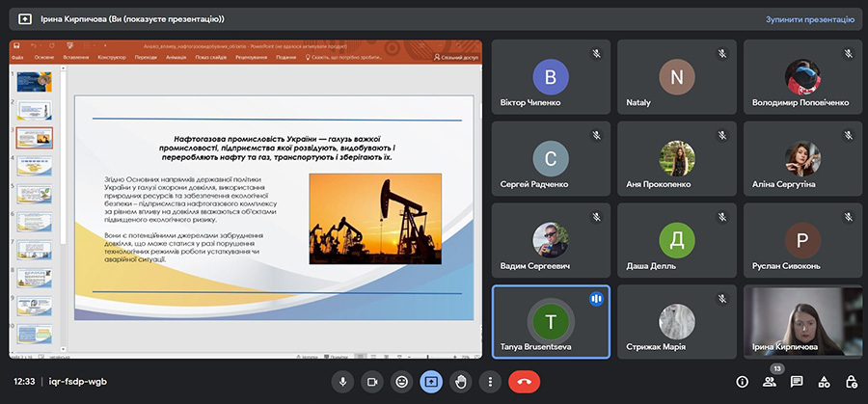Click the highlighted present screen button
The image size is (868, 404).
(x=431, y=382)
